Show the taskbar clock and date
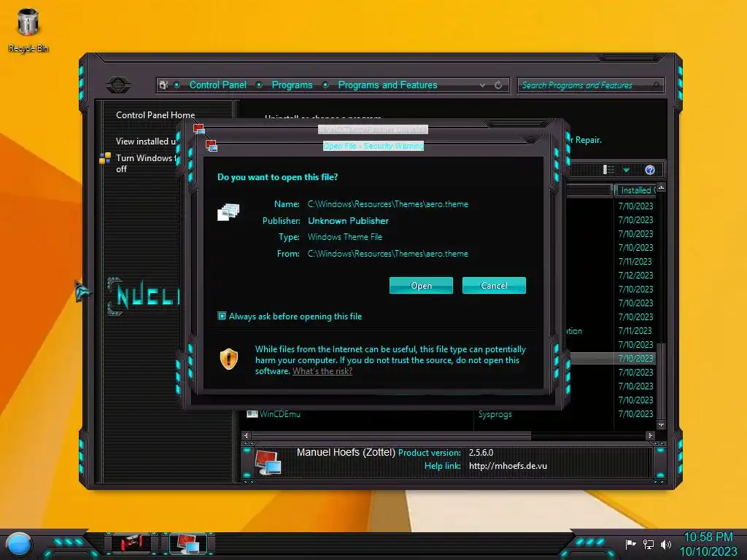The width and height of the screenshot is (747, 560). [x=708, y=544]
